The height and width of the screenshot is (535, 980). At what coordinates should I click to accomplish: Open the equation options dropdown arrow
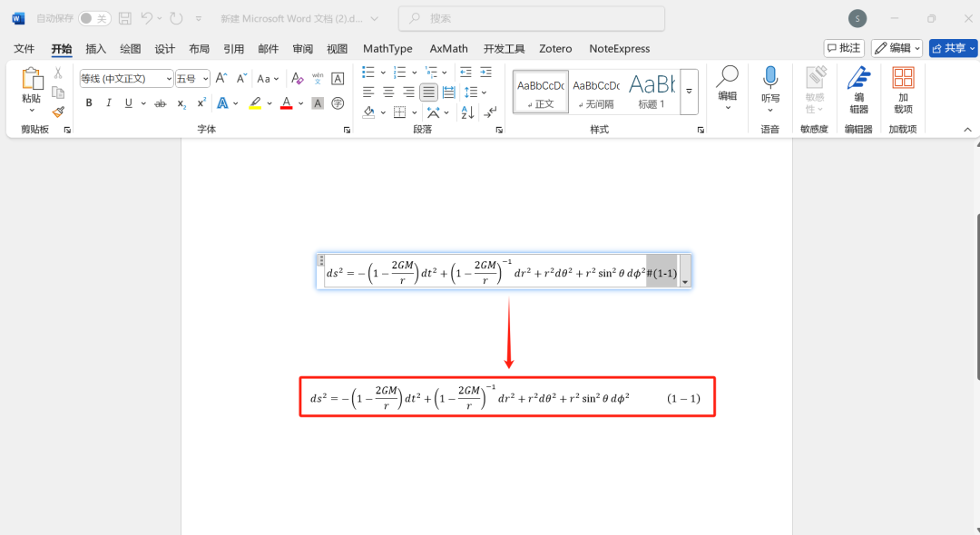point(685,282)
